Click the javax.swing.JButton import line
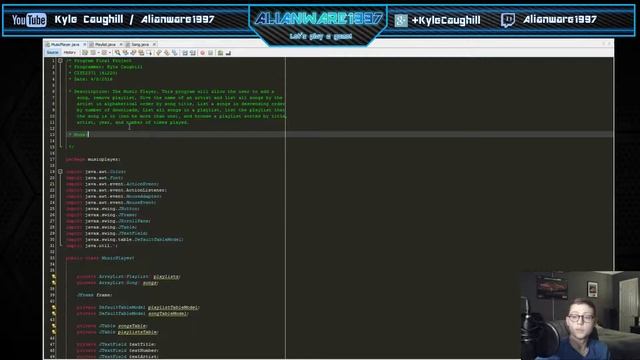The width and height of the screenshot is (640, 360). (103, 209)
